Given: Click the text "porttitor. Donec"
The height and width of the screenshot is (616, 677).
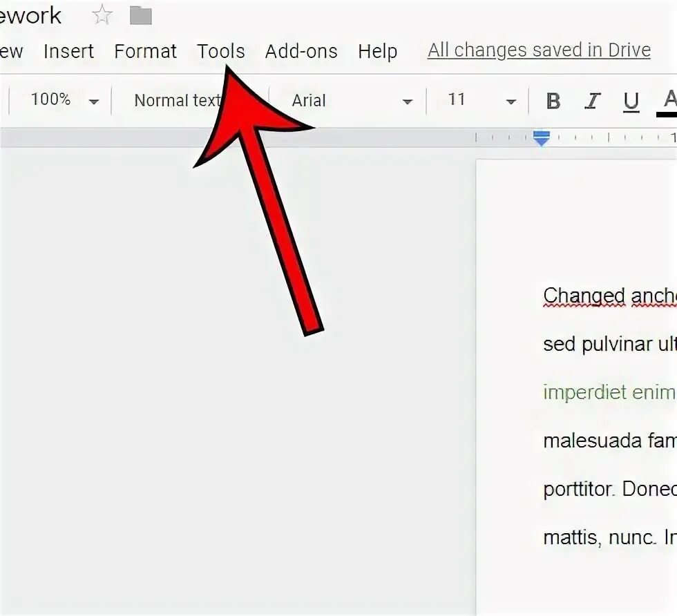Looking at the screenshot, I should (609, 490).
